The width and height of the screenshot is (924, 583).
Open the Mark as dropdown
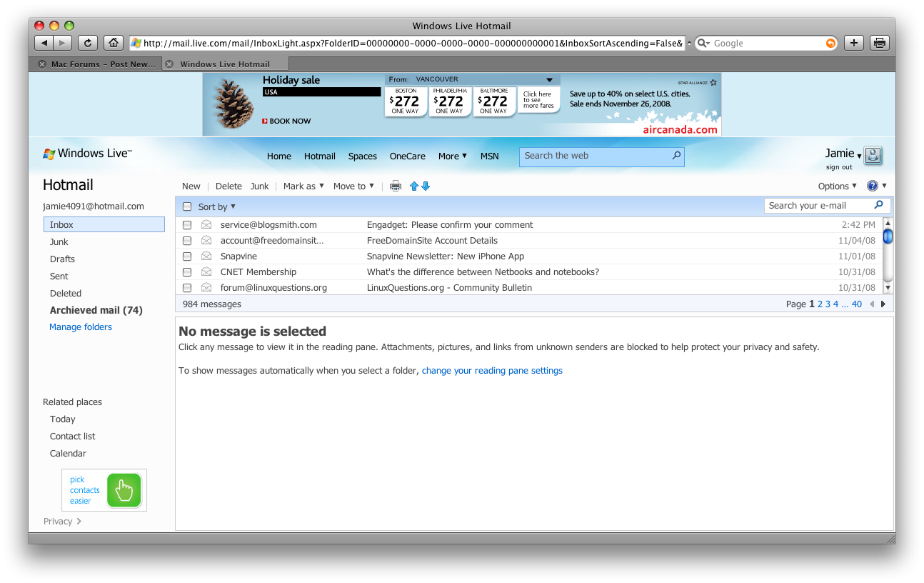[303, 186]
